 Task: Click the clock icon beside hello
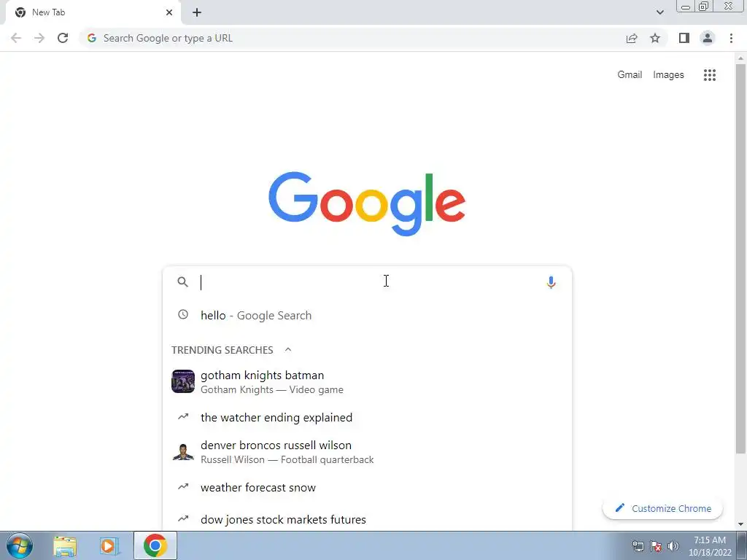pos(183,314)
